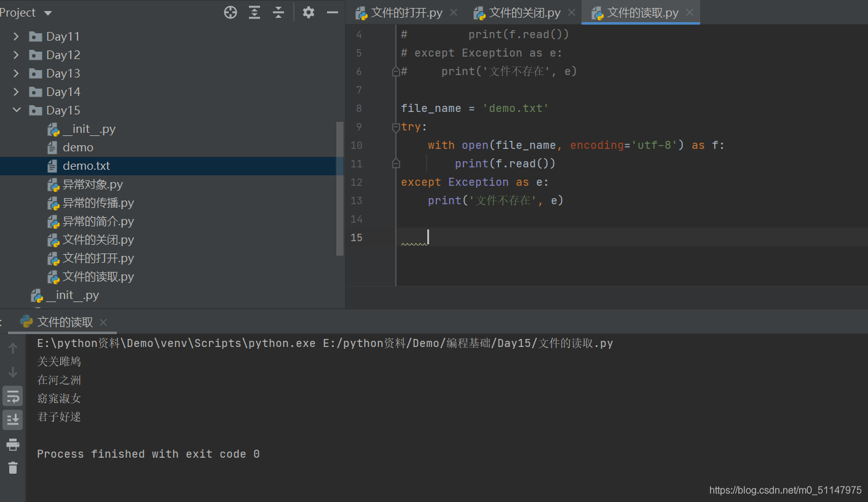Click the script path link in console output

pyautogui.click(x=468, y=343)
